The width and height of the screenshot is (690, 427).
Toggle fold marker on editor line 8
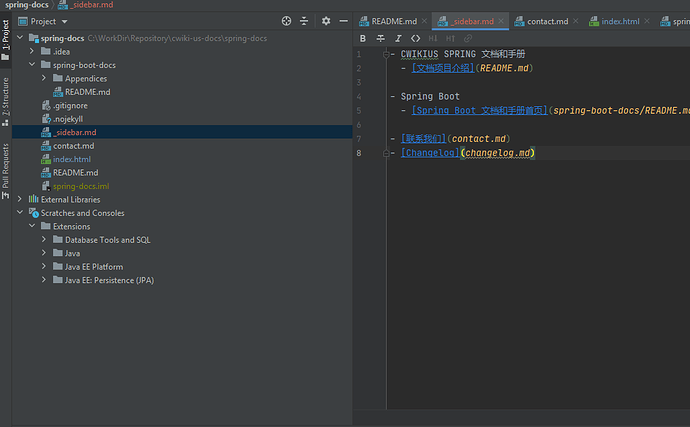coord(386,153)
